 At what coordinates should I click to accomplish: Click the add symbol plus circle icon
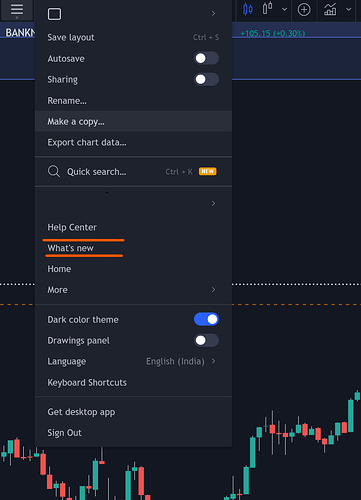304,10
